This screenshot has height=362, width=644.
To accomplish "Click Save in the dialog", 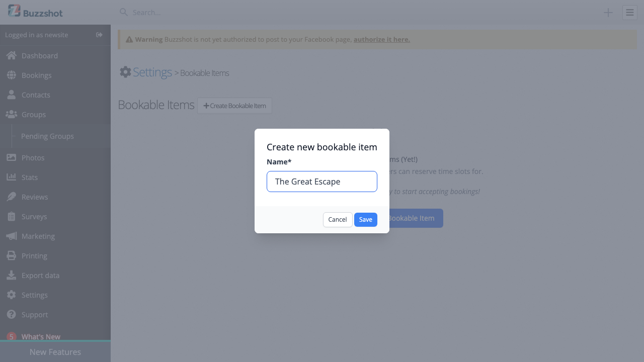I will (x=366, y=220).
